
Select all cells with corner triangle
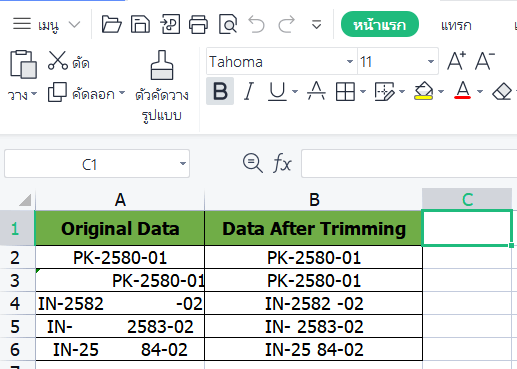pyautogui.click(x=25, y=200)
